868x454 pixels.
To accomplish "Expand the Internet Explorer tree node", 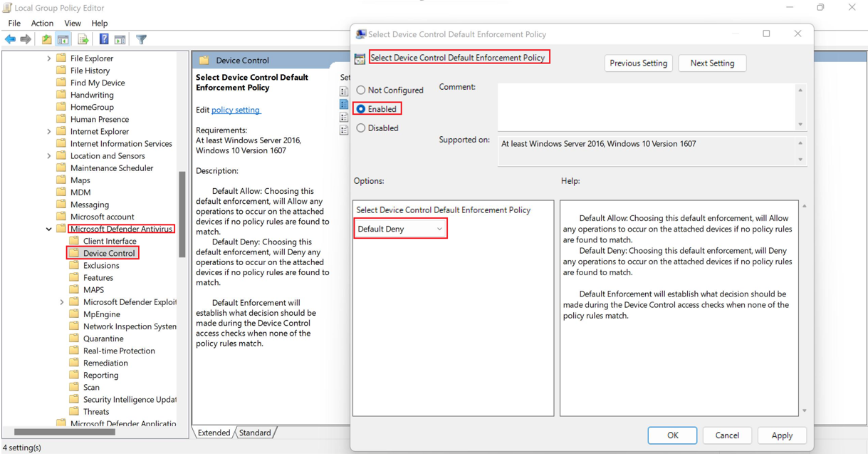I will pos(49,132).
